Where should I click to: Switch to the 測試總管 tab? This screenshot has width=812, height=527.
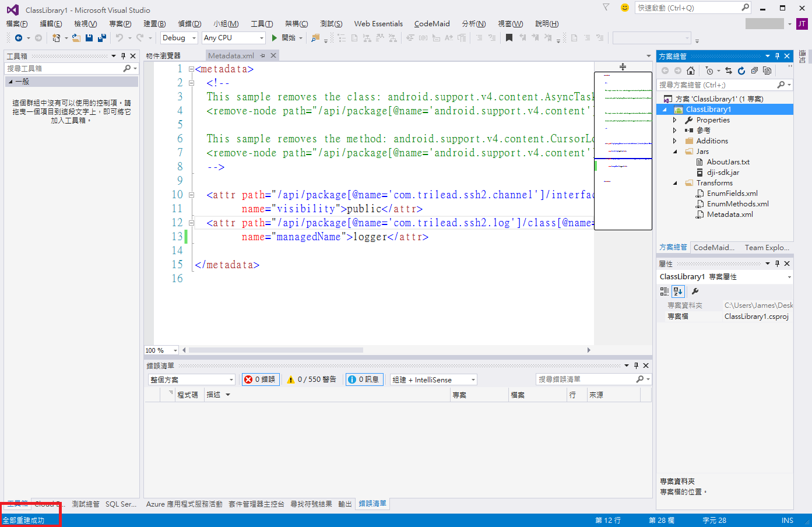point(86,504)
